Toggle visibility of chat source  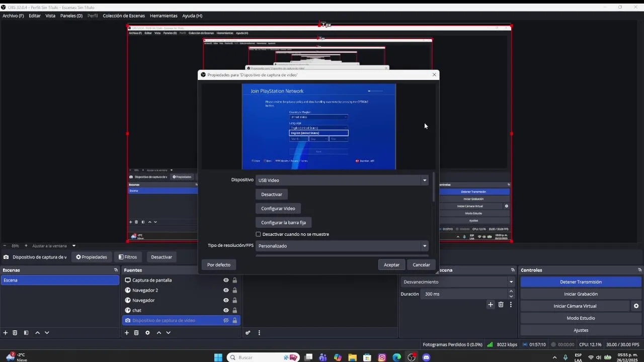[226, 310]
